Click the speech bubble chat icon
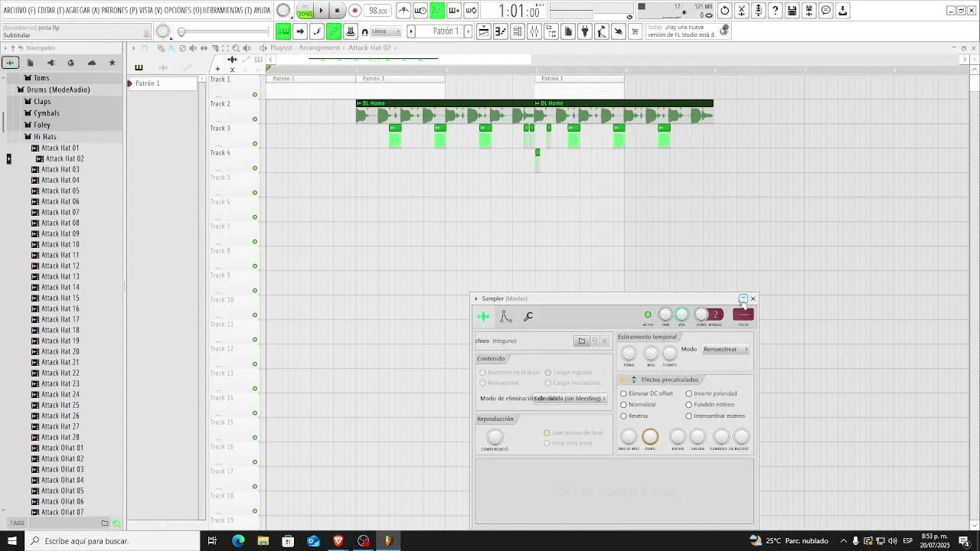 click(825, 11)
